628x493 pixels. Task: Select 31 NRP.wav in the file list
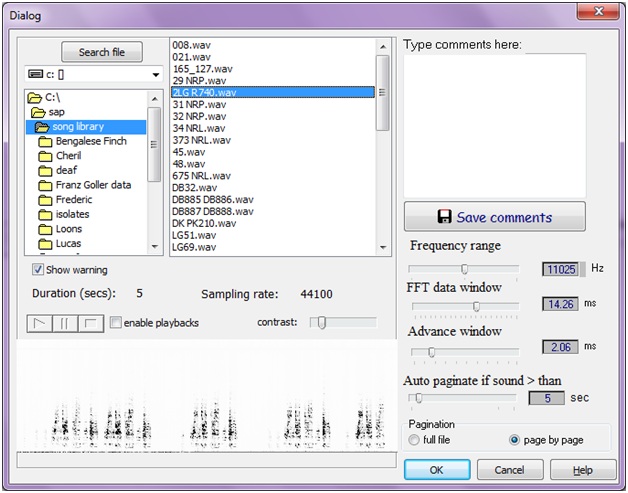coord(199,105)
